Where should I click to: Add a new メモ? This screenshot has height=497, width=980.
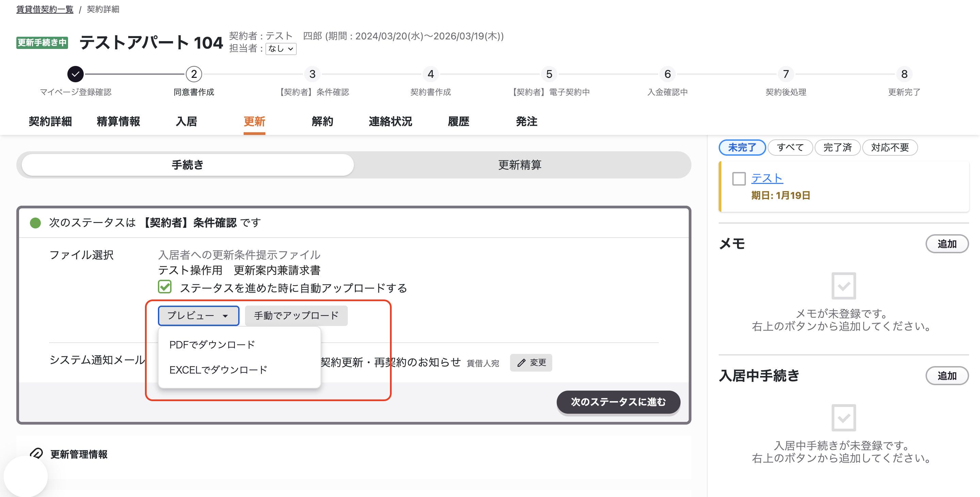point(947,244)
